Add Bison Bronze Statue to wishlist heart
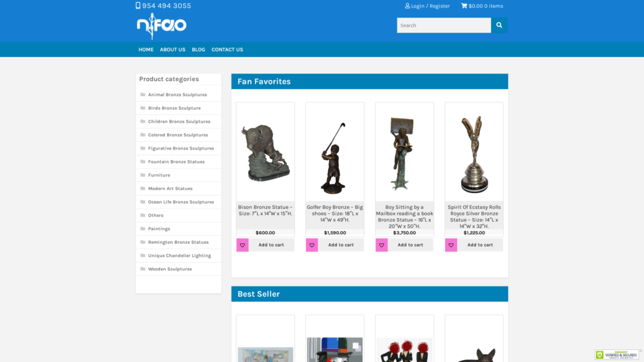The width and height of the screenshot is (644, 362). [242, 245]
